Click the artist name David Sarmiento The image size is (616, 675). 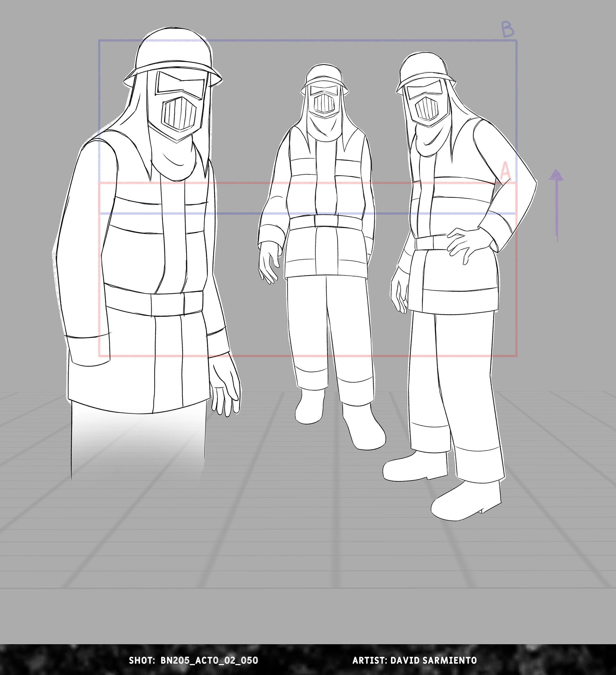tap(434, 660)
